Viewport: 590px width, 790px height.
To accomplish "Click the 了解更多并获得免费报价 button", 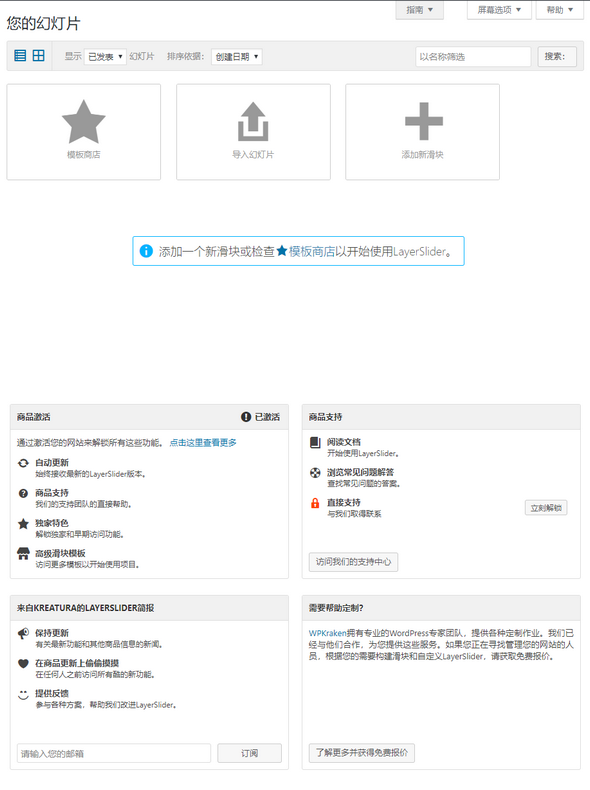I will (x=362, y=753).
